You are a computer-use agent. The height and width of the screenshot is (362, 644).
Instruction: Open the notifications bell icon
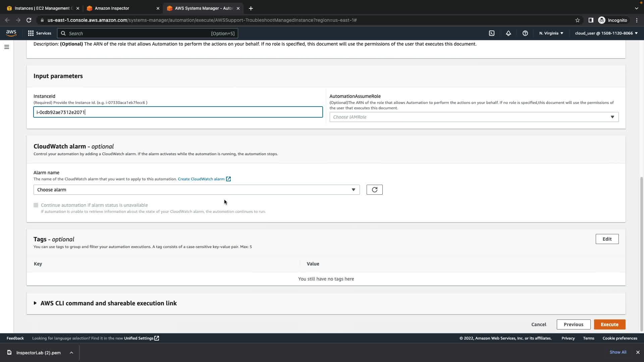(x=508, y=33)
